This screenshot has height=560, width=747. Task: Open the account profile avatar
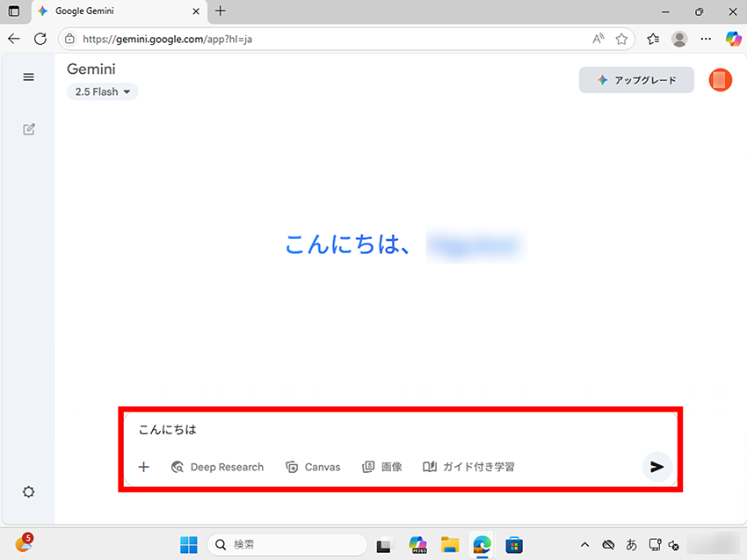[x=720, y=80]
